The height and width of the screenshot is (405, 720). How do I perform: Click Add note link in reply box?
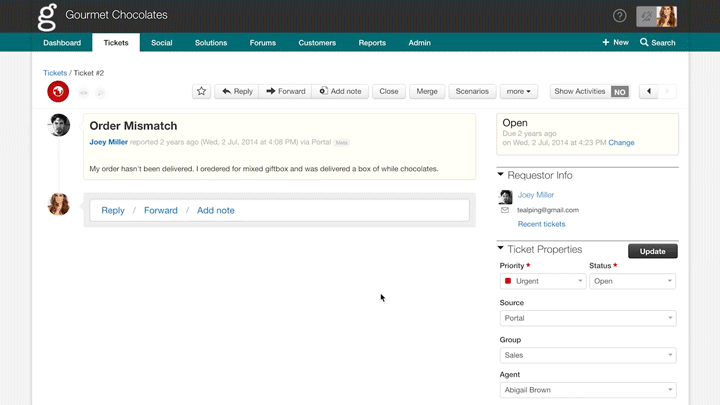(216, 210)
